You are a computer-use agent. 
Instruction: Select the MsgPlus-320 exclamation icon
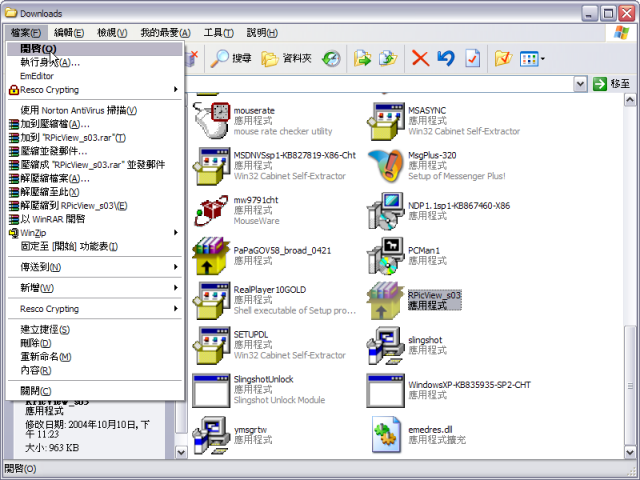click(x=386, y=165)
